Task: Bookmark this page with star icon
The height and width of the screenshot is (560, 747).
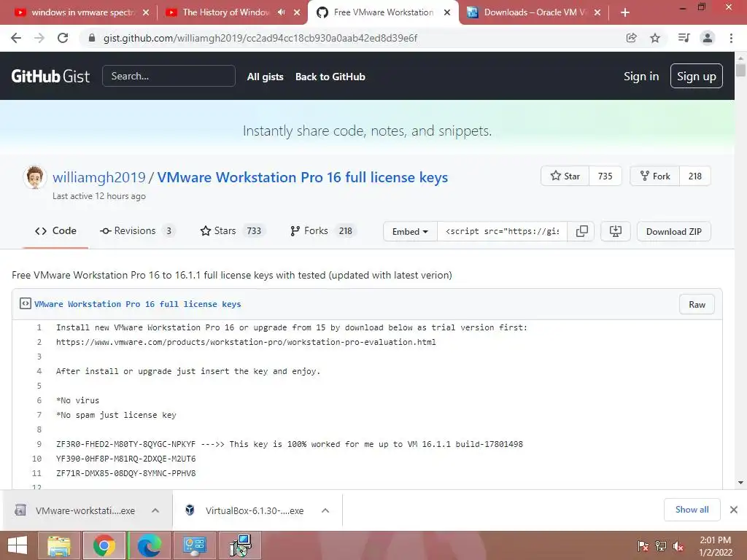Action: pyautogui.click(x=655, y=38)
